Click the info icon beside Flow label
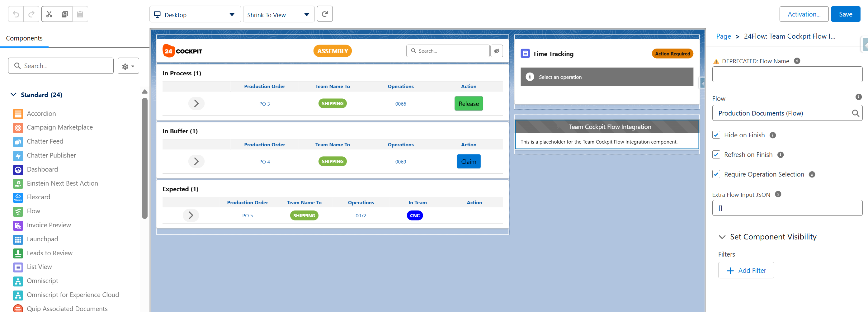868x312 pixels. [859, 97]
